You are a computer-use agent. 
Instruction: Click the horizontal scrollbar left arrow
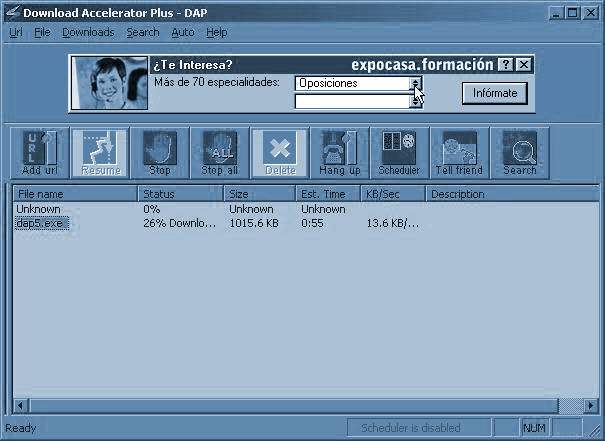click(20, 406)
